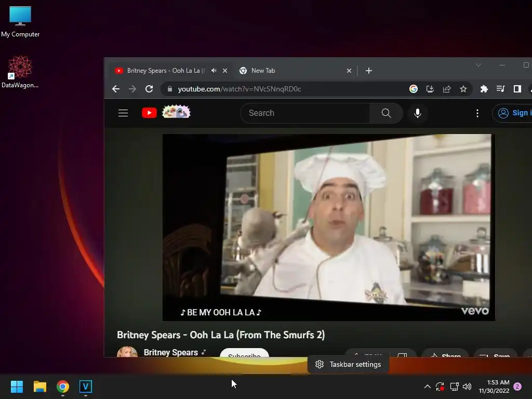The image size is (532, 399).
Task: Go back with the browser back arrow
Action: coord(116,89)
